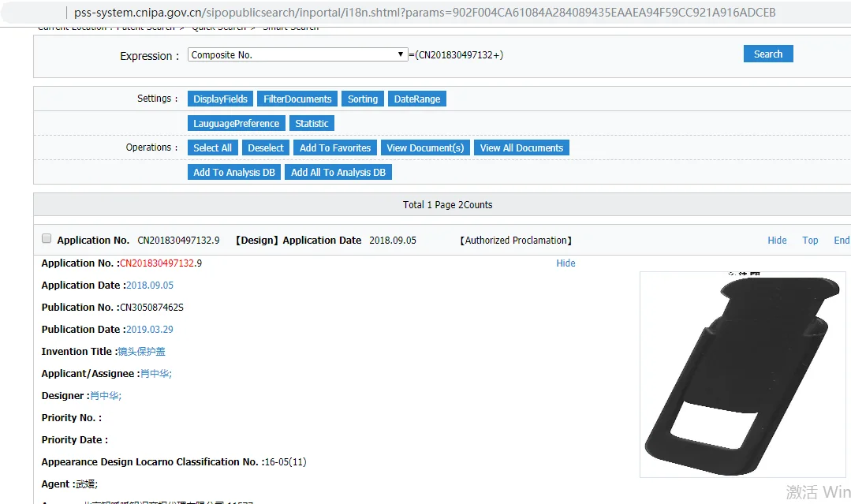Click Top link in result header
The height and width of the screenshot is (504, 851).
coord(810,241)
